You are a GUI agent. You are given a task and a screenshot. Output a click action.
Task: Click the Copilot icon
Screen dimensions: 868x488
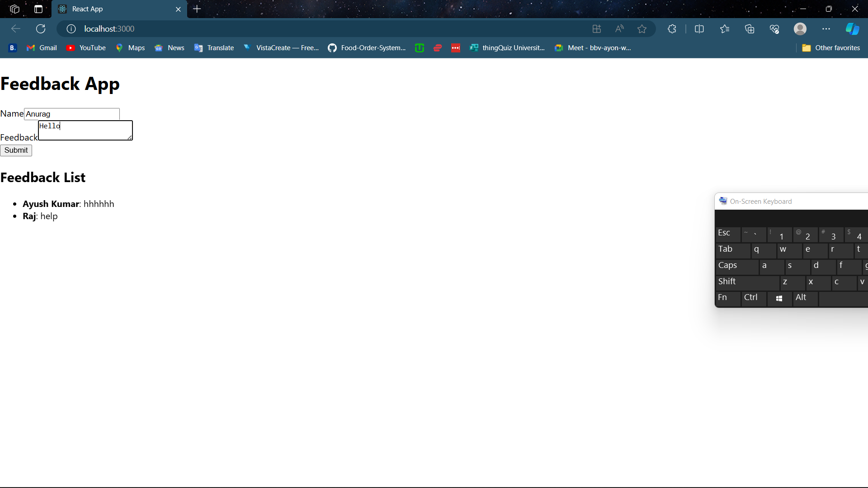tap(852, 29)
